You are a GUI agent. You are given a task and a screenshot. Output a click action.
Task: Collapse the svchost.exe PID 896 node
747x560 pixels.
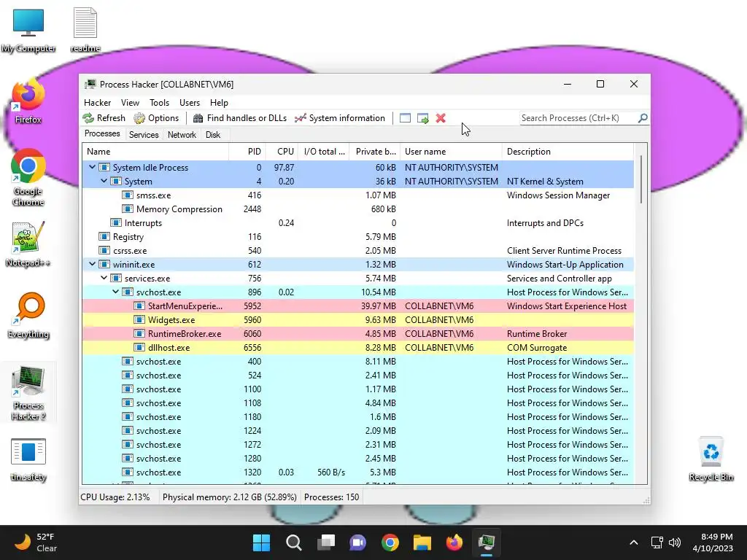tap(116, 292)
